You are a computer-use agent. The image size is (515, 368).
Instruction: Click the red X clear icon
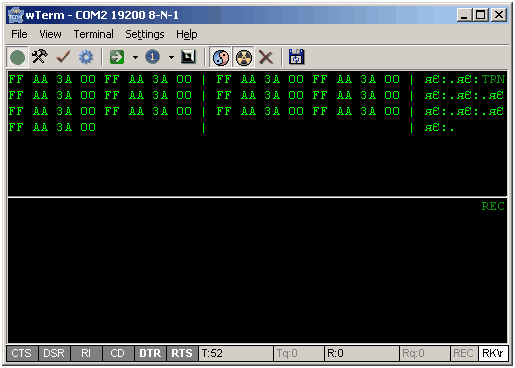pos(266,57)
